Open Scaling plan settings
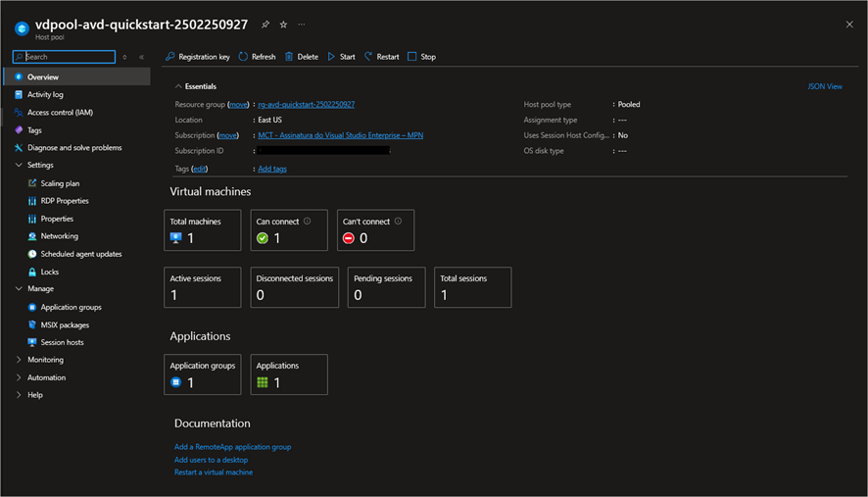 coord(60,183)
